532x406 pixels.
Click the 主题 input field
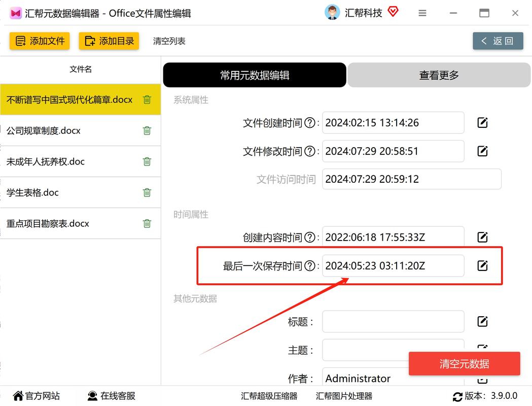pyautogui.click(x=393, y=350)
